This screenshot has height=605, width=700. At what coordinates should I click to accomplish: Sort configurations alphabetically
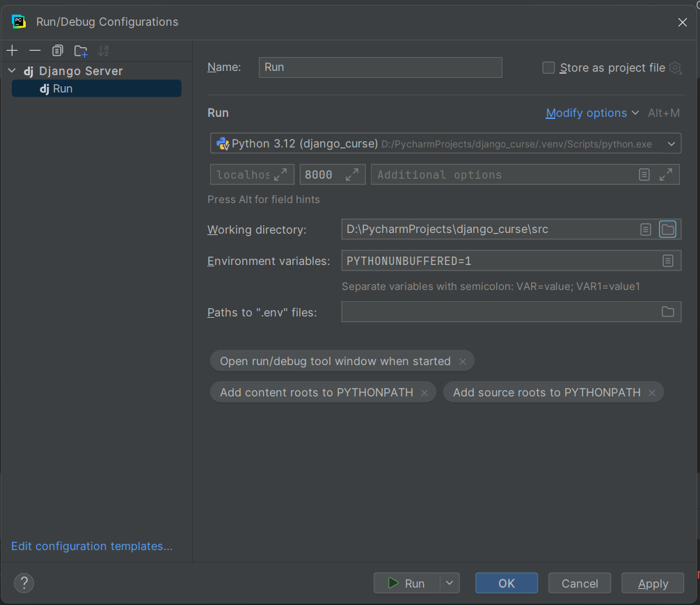tap(104, 51)
